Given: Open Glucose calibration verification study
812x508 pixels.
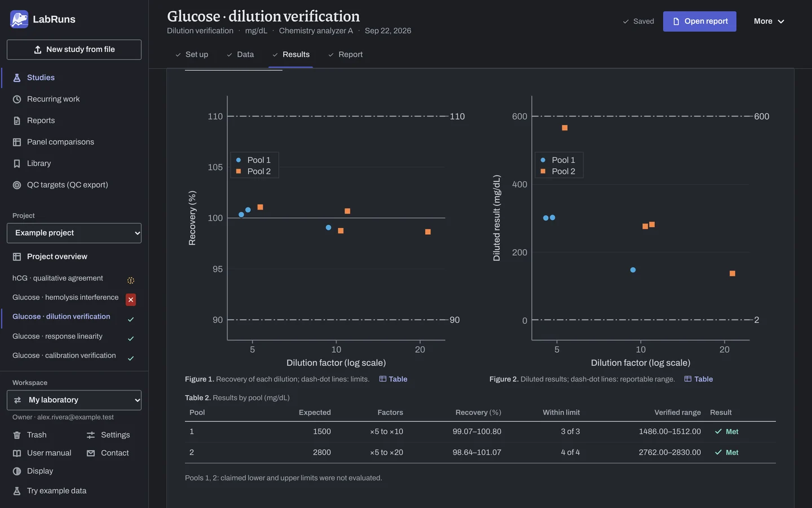Looking at the screenshot, I should (x=64, y=356).
